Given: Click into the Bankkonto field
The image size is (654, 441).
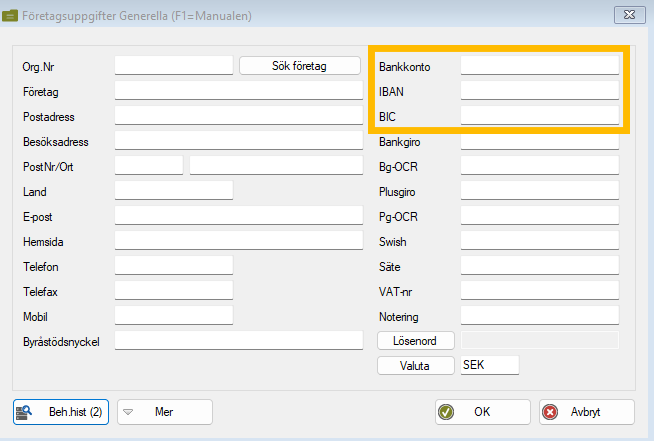Looking at the screenshot, I should point(539,66).
